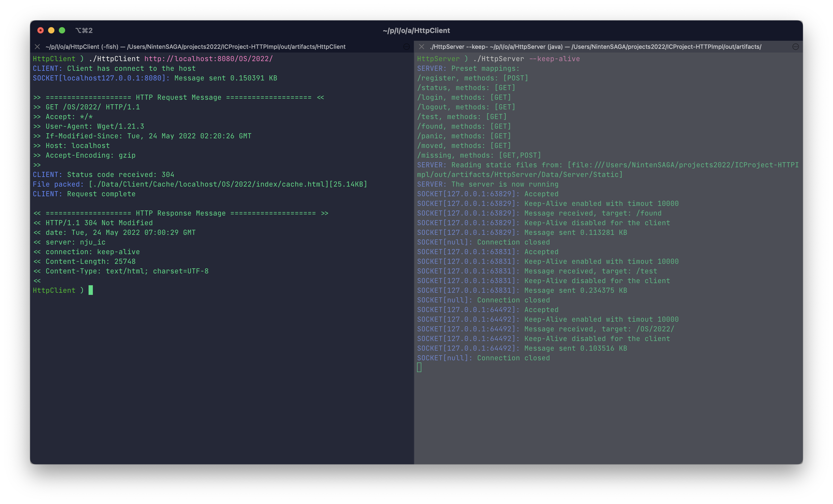Click the --keep-alive argument text
This screenshot has width=833, height=504.
(554, 59)
